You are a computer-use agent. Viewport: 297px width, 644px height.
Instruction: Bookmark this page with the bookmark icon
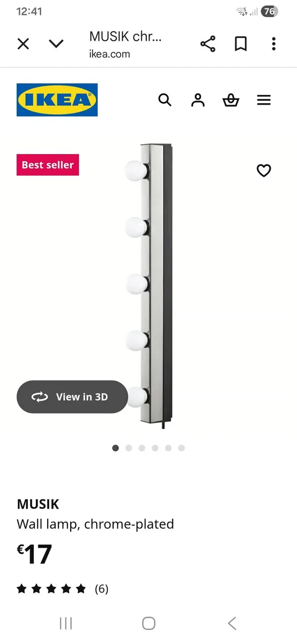(x=241, y=44)
